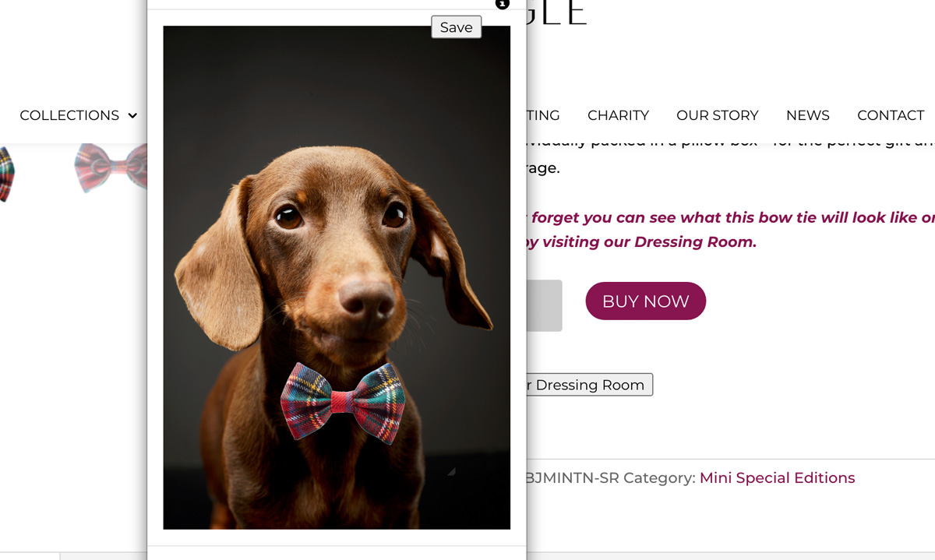Select the dark plaid bow tie thumbnail at left edge
This screenshot has height=560, width=935.
click(x=6, y=173)
